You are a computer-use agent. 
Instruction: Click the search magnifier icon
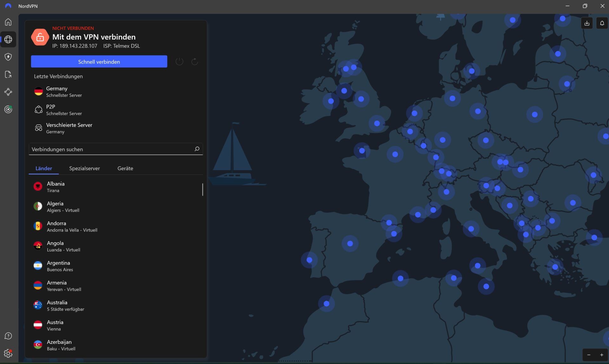[x=197, y=149]
